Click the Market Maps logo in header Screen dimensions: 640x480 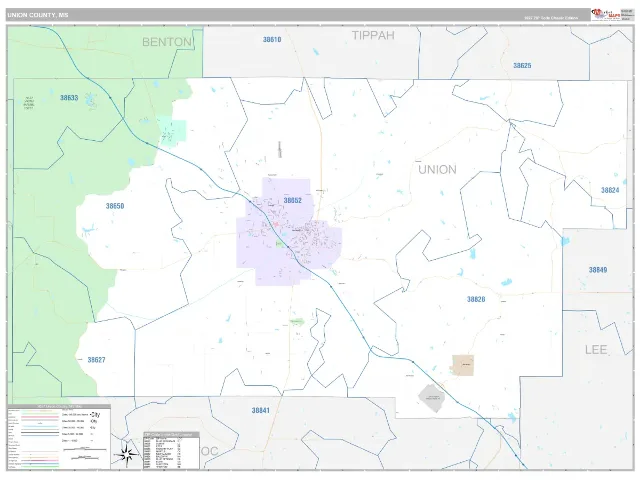click(x=606, y=15)
